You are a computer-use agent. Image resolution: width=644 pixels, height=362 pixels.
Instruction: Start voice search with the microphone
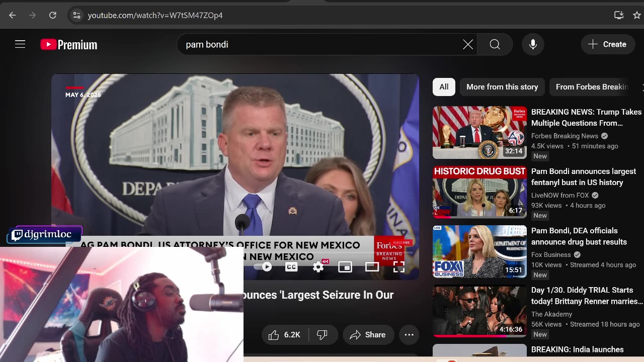click(x=533, y=44)
